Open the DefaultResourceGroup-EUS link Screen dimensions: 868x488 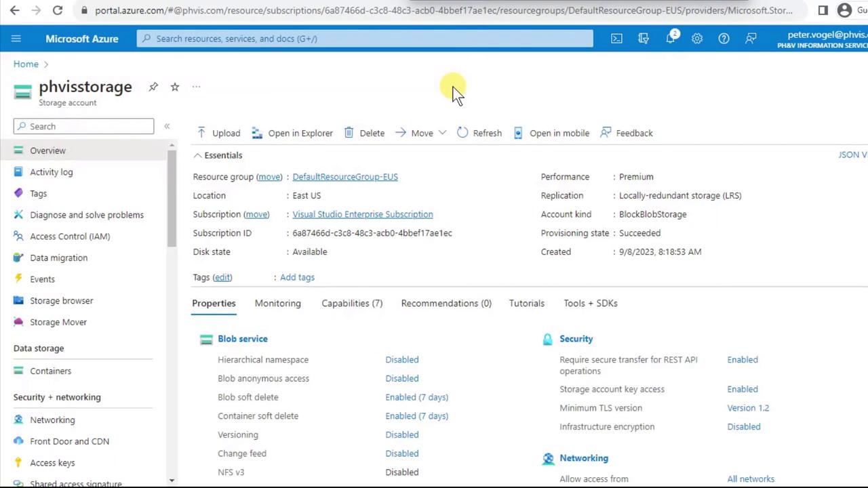[345, 177]
